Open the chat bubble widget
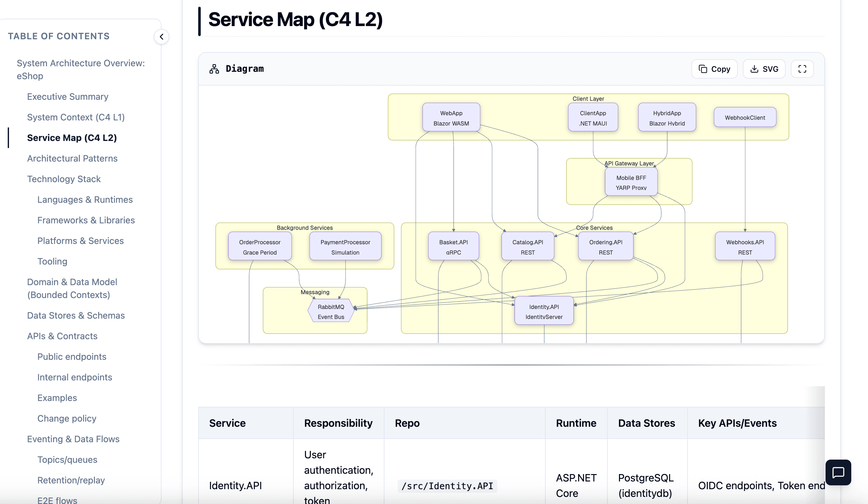 [838, 472]
